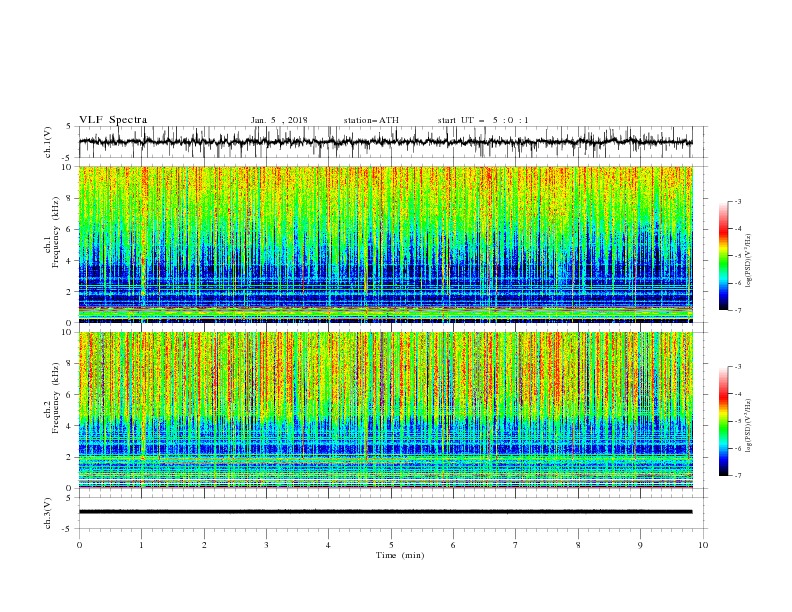
Task: Click the ch.1 color bar 'log(PSD)(V²/Hz)' label
Action: 748,261
